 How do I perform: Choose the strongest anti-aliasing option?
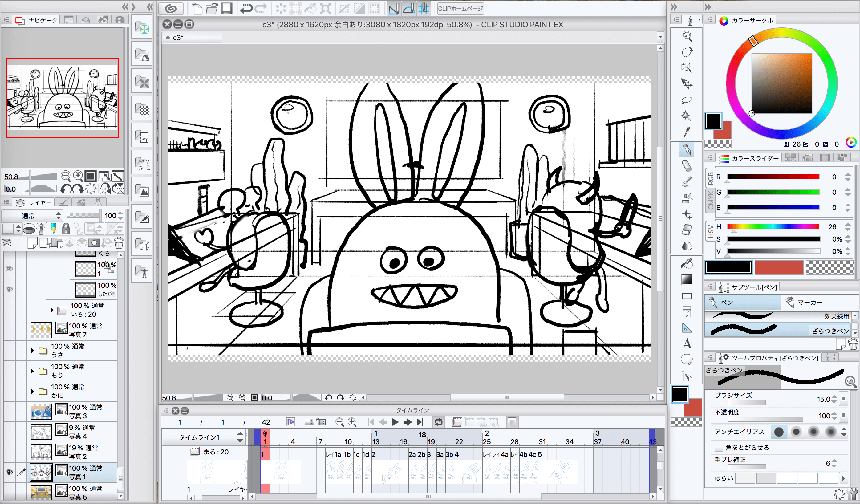pos(831,432)
